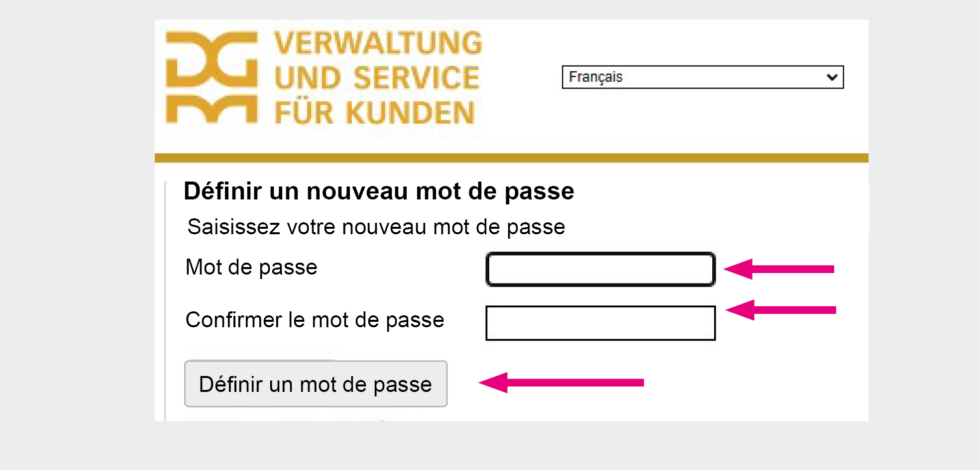This screenshot has width=980, height=470.
Task: Focus the Confirmer le mot de passe field
Action: [600, 323]
